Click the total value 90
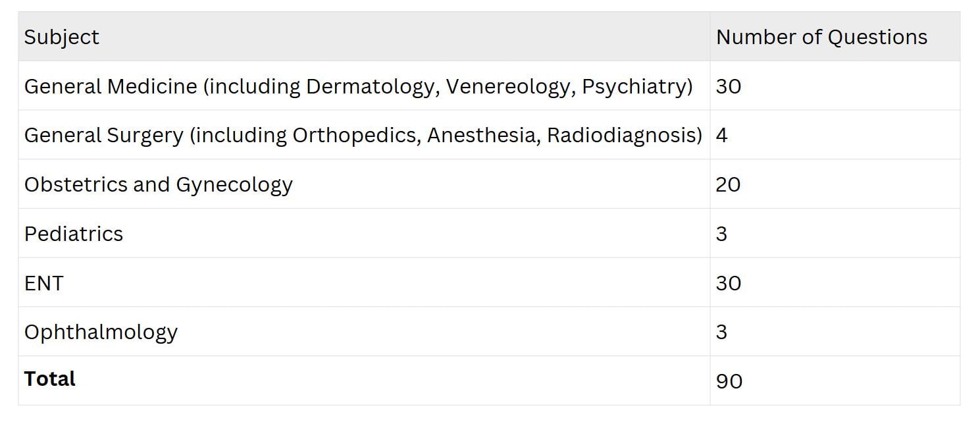This screenshot has width=980, height=424. 729,381
